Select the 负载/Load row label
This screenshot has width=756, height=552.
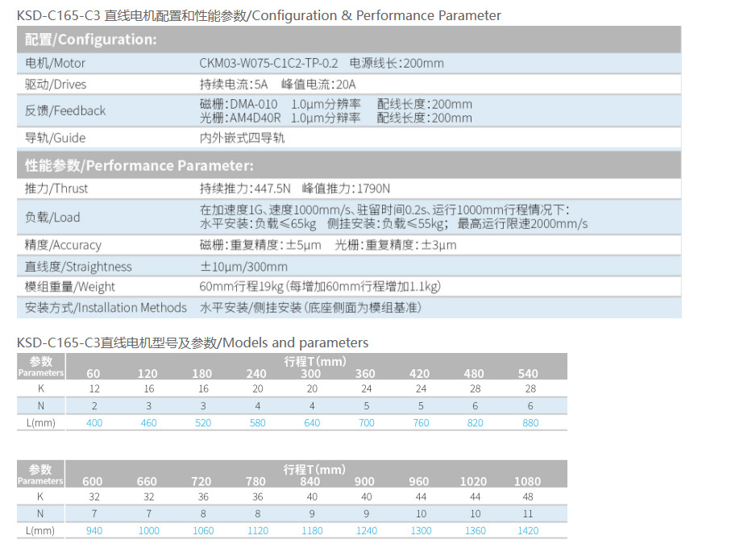[x=52, y=217]
